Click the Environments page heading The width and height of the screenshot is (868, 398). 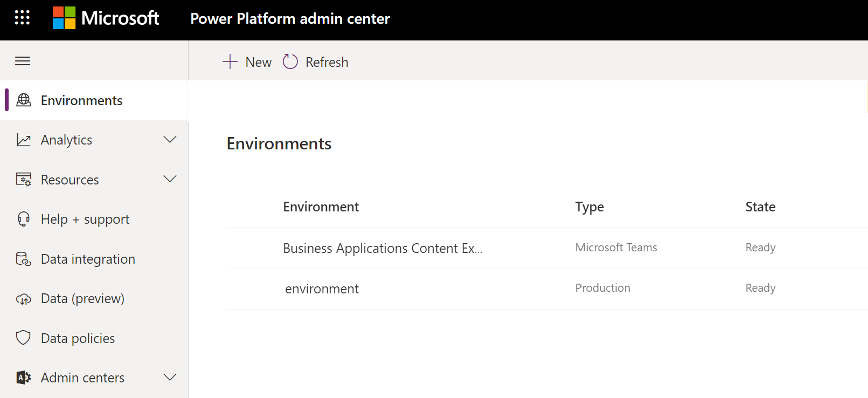[x=279, y=143]
